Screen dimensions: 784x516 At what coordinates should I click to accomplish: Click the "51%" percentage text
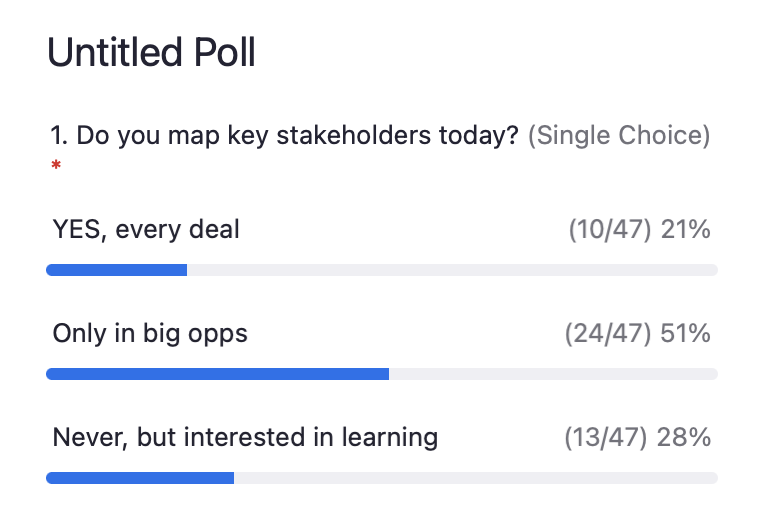[x=685, y=333]
